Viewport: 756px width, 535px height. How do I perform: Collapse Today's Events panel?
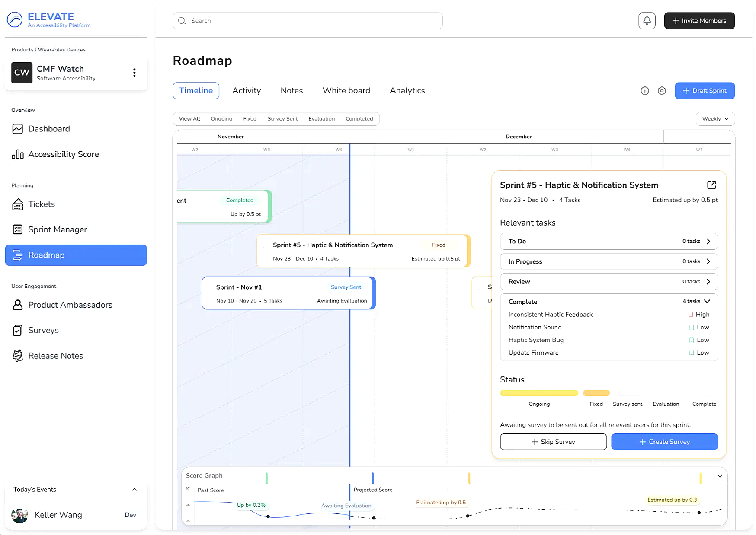134,490
